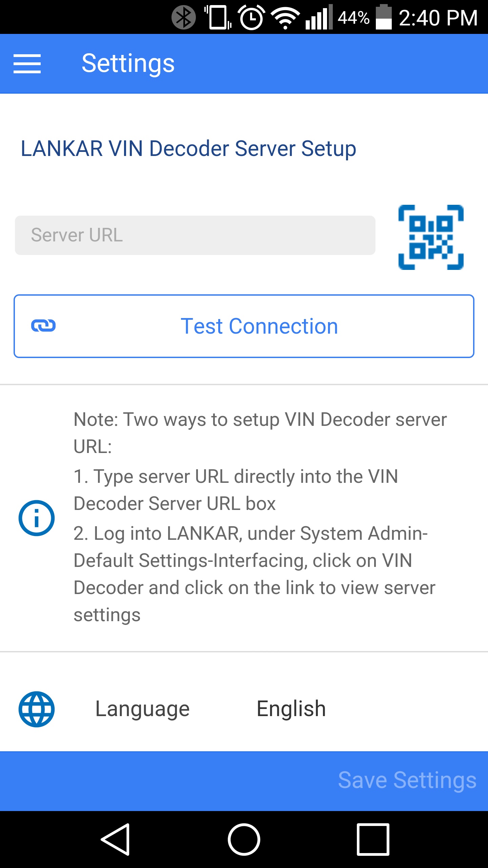
Task: Tap the battery status icon
Action: (x=384, y=18)
